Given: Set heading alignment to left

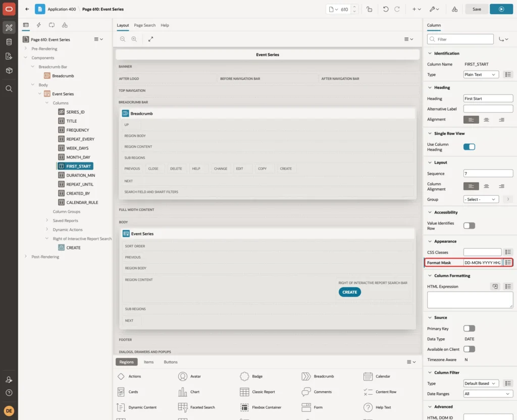Looking at the screenshot, I should click(471, 120).
